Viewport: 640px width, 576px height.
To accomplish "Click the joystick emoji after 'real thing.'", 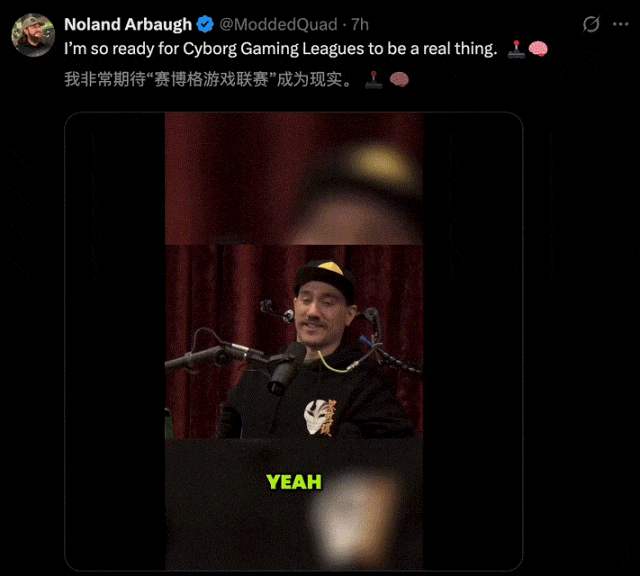I will pos(516,49).
